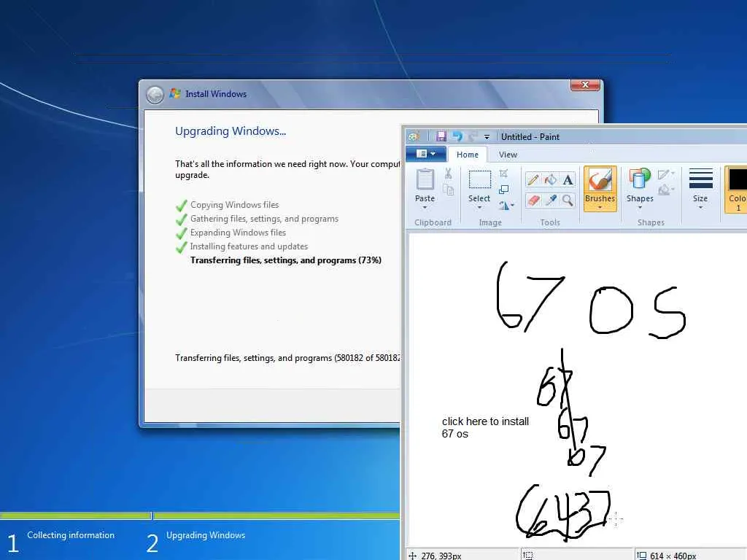Click the 'Untitled - Paint' window title
Screen dimensions: 747x560
click(530, 137)
